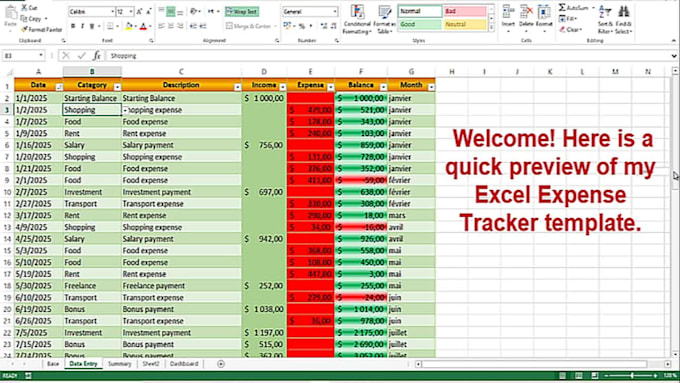The width and height of the screenshot is (680, 383).
Task: Click Decrease Decimal icon
Action: coord(333,26)
